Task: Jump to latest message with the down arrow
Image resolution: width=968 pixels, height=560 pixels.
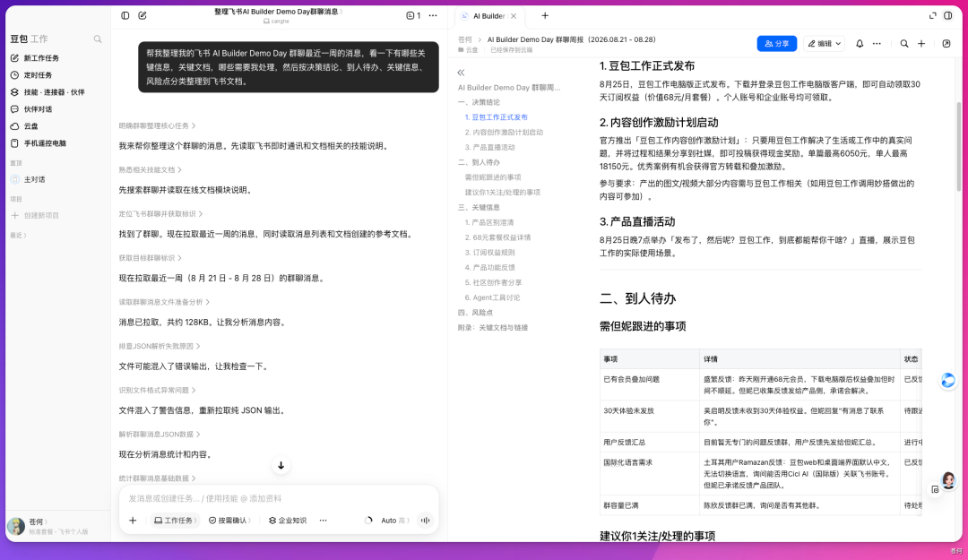Action: point(281,466)
